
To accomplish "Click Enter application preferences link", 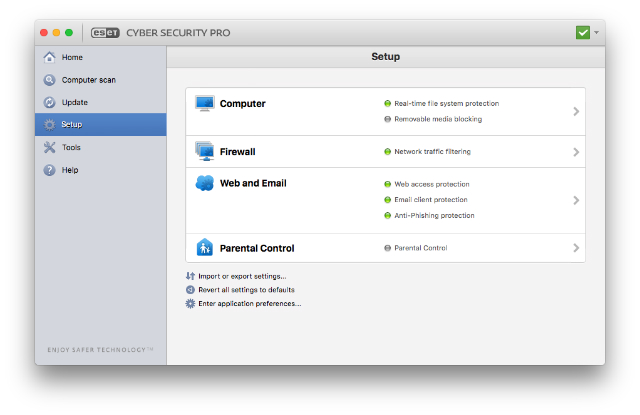I will [x=249, y=304].
